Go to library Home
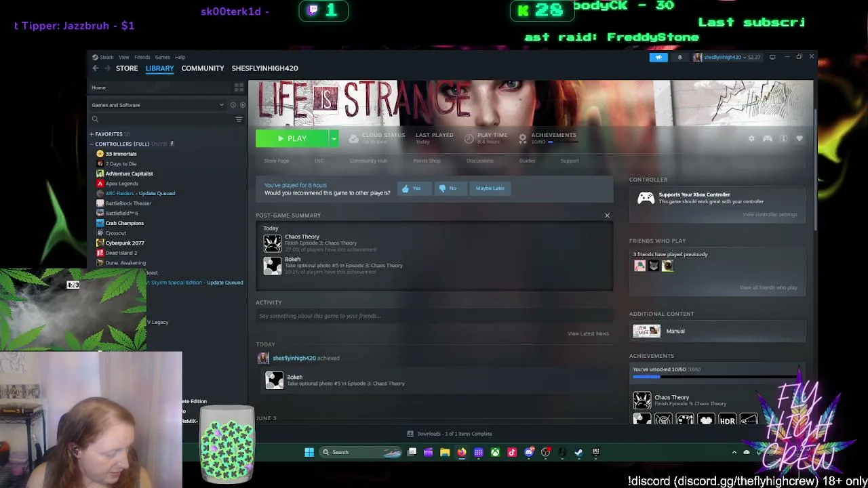The height and width of the screenshot is (488, 868). coord(99,87)
